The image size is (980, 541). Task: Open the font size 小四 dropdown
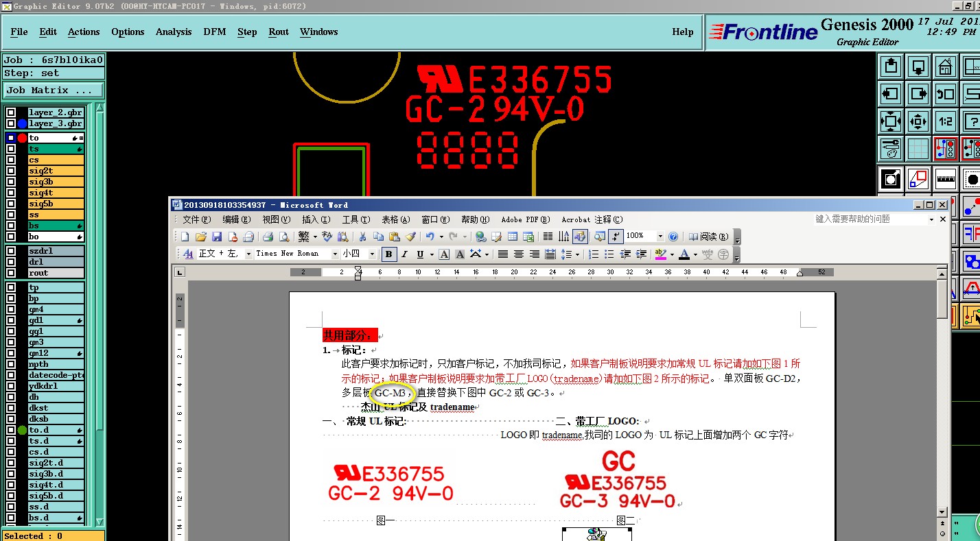(x=372, y=254)
